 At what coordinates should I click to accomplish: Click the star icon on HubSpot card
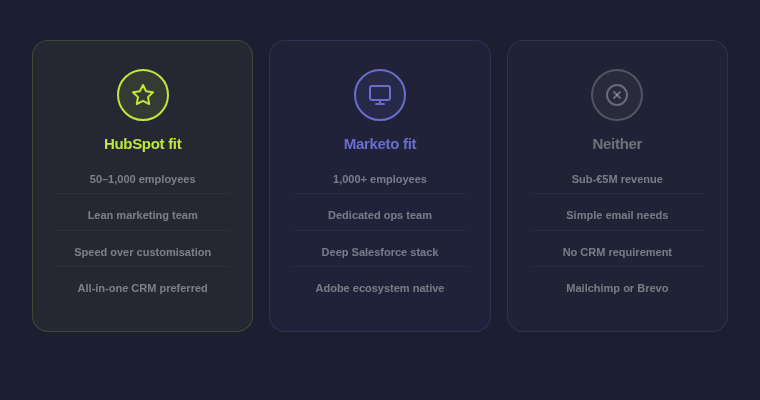tap(142, 95)
